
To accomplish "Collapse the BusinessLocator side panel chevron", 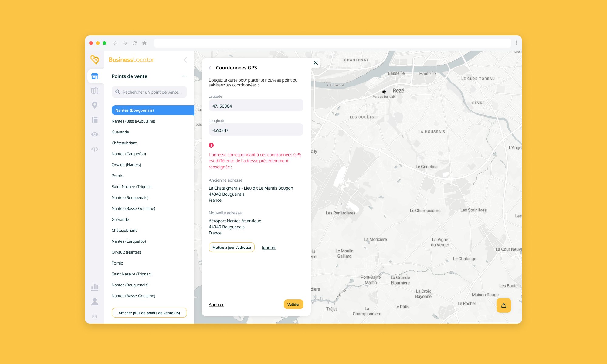I will (185, 60).
